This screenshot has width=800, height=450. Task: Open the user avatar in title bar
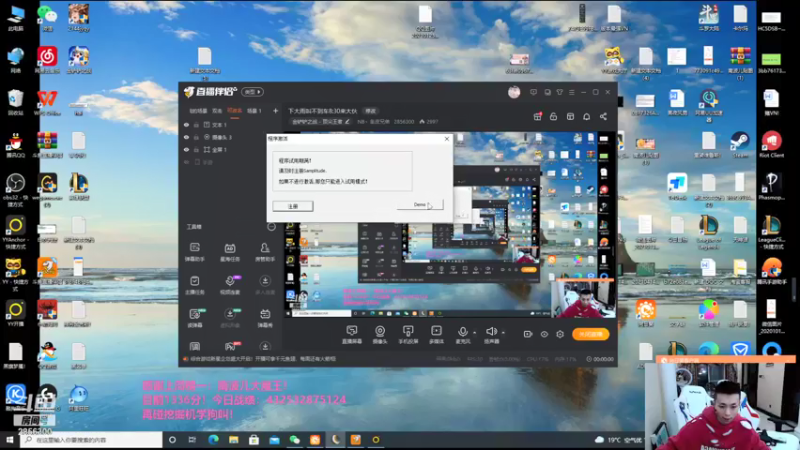pyautogui.click(x=514, y=92)
